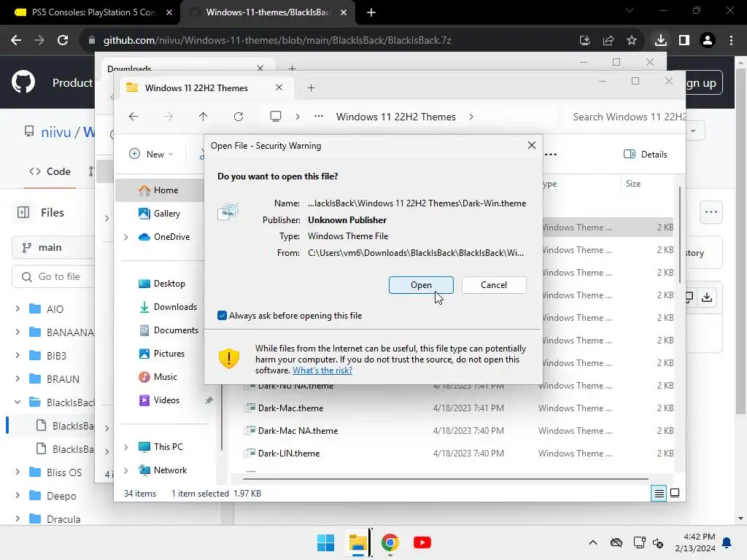Screen dimensions: 747x560
Task: Click the GitHub logo icon
Action: tap(23, 82)
